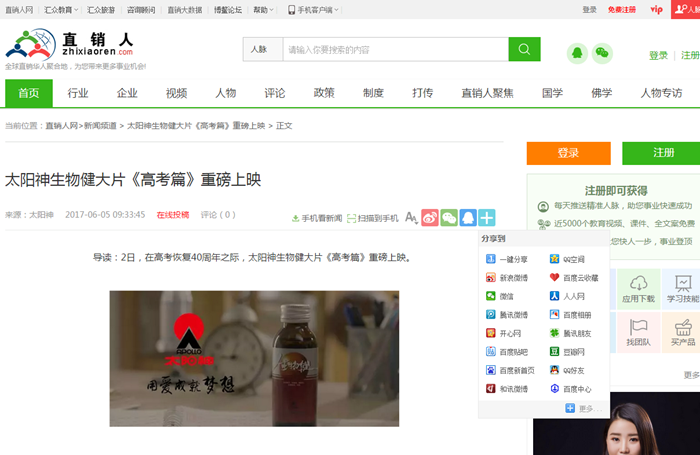700x455 pixels.
Task: Click the 直销人 zhixiaoren.com logo
Action: click(x=70, y=44)
